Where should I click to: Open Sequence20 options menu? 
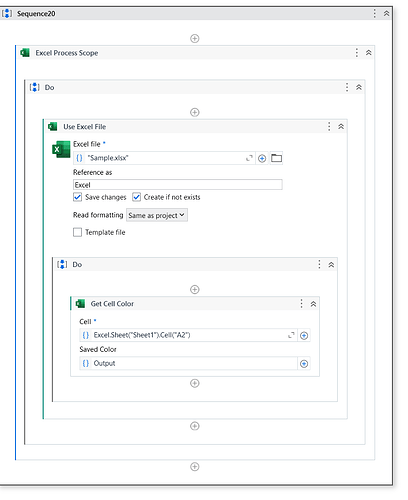pos(375,13)
